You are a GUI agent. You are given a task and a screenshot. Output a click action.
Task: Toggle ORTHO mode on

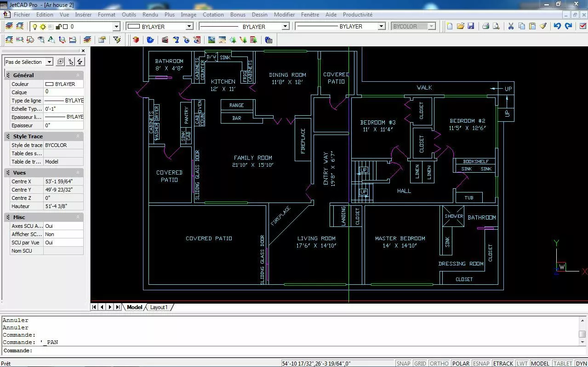coord(439,363)
